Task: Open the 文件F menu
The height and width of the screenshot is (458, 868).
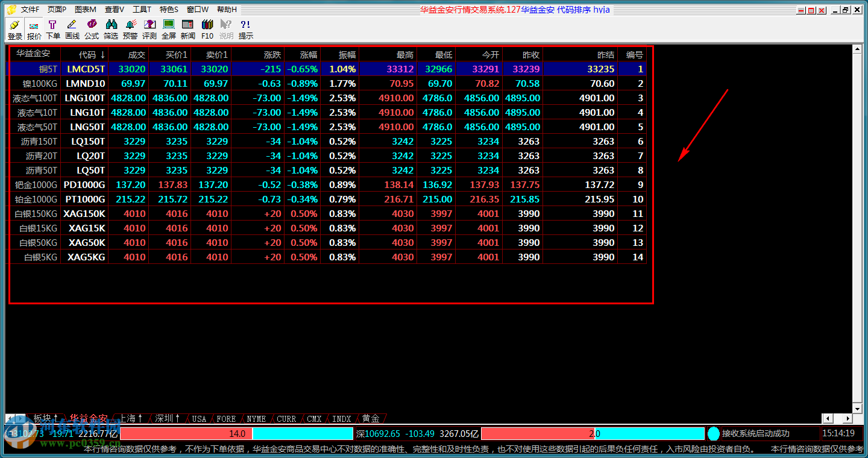Action: click(30, 10)
